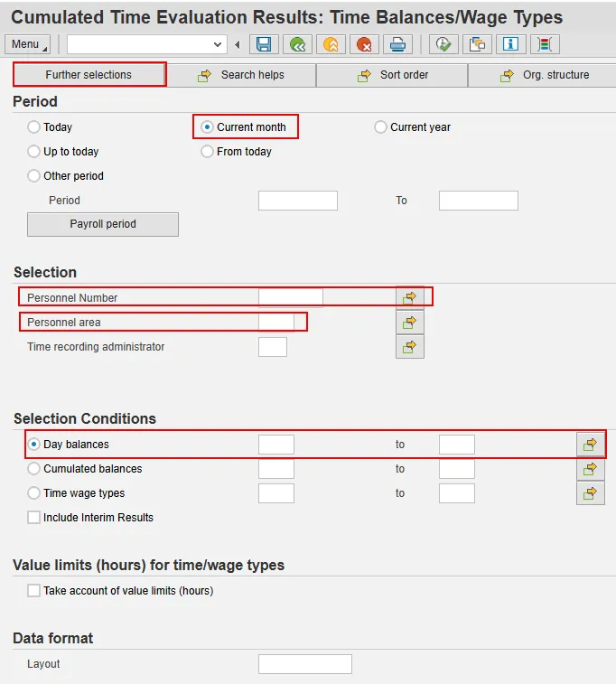Click the Search helps button
The height and width of the screenshot is (684, 616).
(x=241, y=75)
